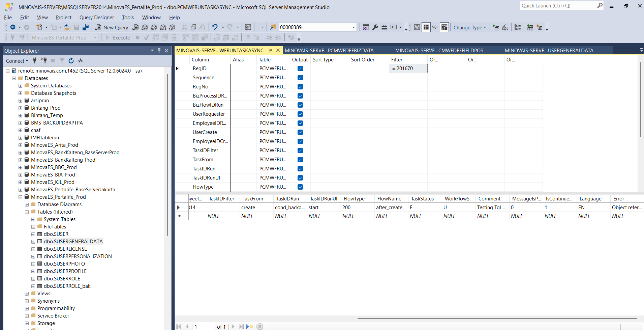Screen dimensions: 644x330
Task: Click the Add Table icon
Action: pyautogui.click(x=530, y=27)
